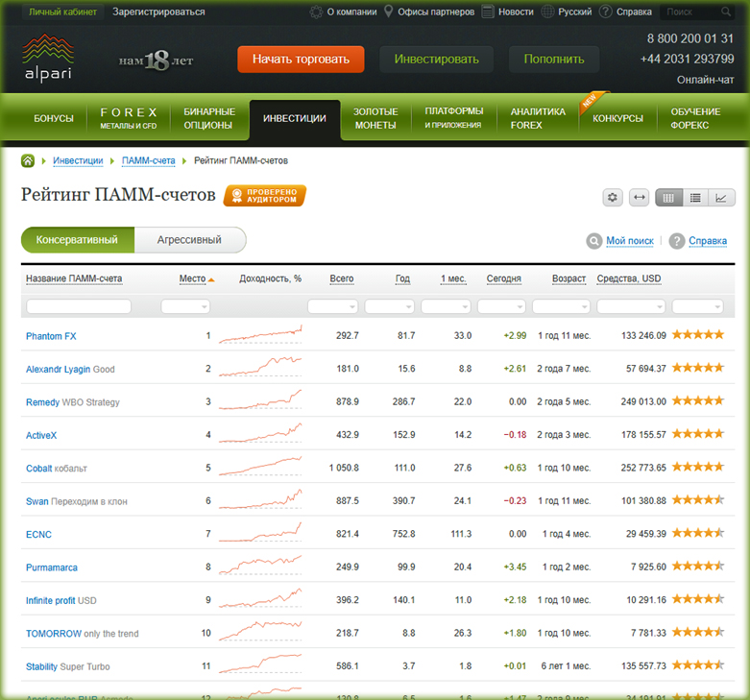Select the 'Агрессивный' tab
The width and height of the screenshot is (750, 700).
point(189,239)
